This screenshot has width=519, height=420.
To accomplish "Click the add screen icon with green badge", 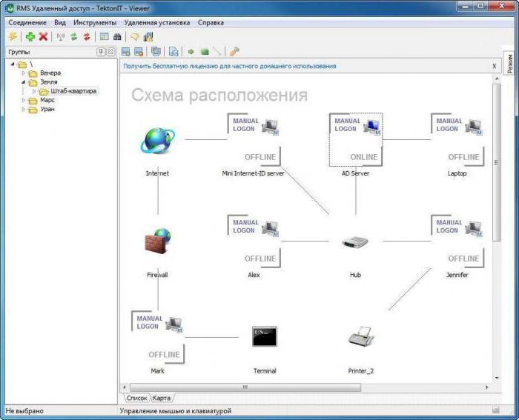I will click(x=126, y=52).
